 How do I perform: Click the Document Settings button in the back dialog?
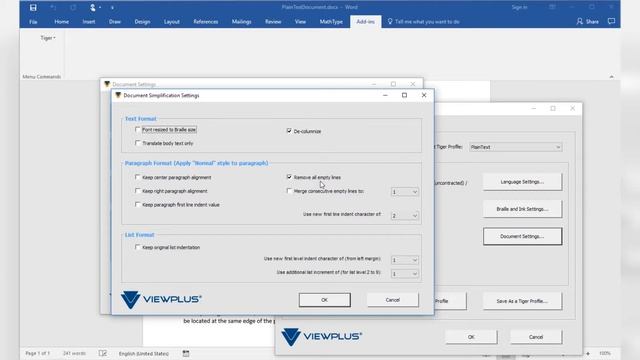pyautogui.click(x=522, y=236)
